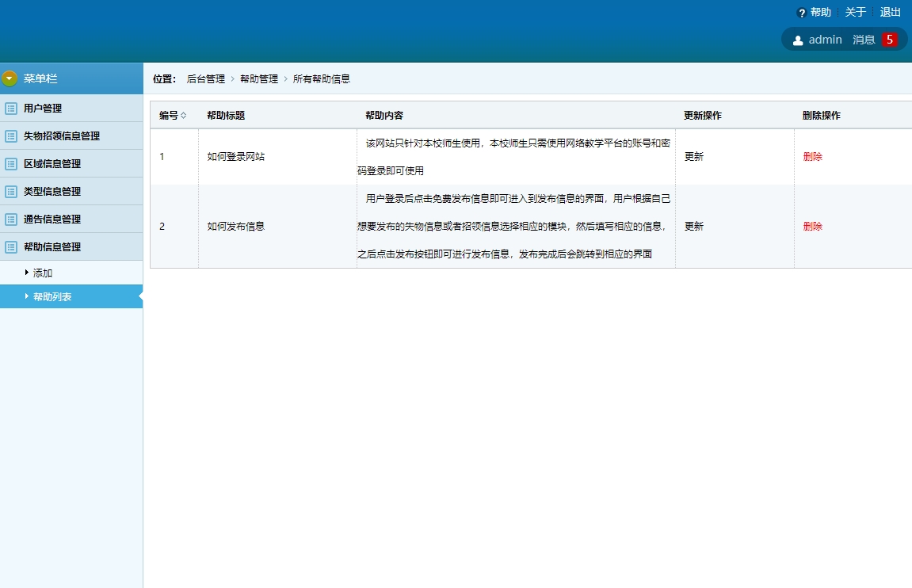The height and width of the screenshot is (588, 912).
Task: Open 关于 in the top bar
Action: click(853, 12)
